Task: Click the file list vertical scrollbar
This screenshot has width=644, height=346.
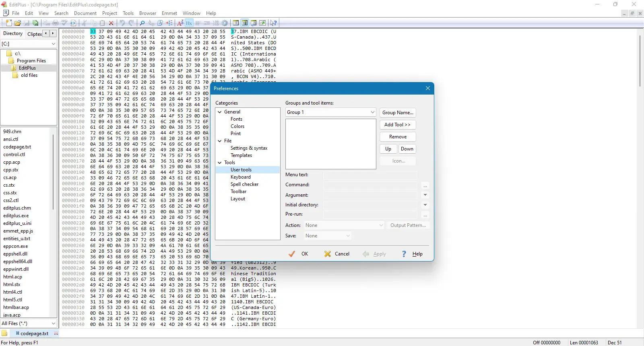Action: click(x=54, y=172)
